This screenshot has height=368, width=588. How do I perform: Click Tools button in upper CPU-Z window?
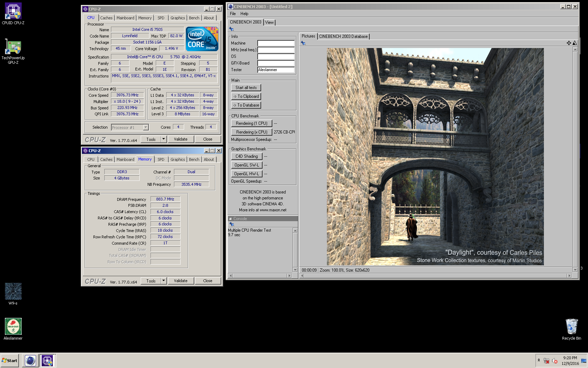tap(151, 139)
